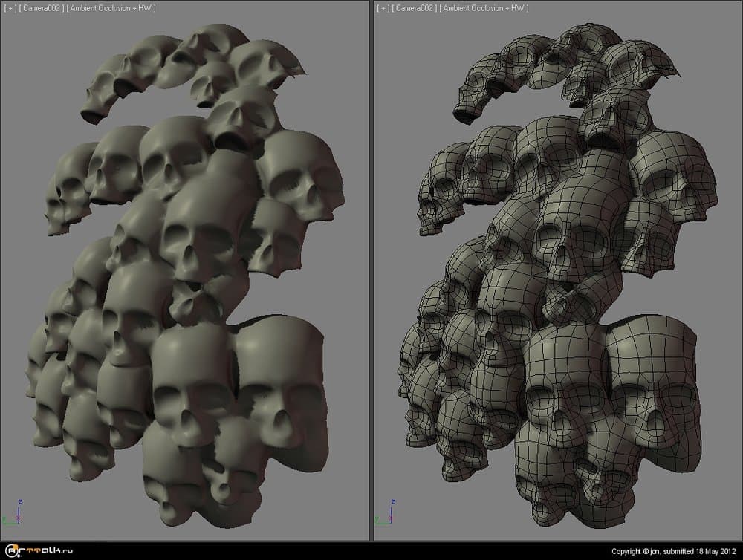The width and height of the screenshot is (743, 560).
Task: Click the circular ring of the ArtTalk logo
Action: pos(11,552)
